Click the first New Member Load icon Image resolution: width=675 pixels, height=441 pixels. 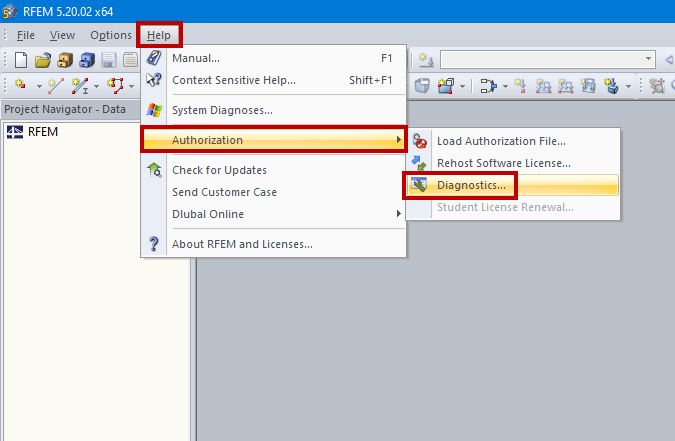(x=543, y=86)
